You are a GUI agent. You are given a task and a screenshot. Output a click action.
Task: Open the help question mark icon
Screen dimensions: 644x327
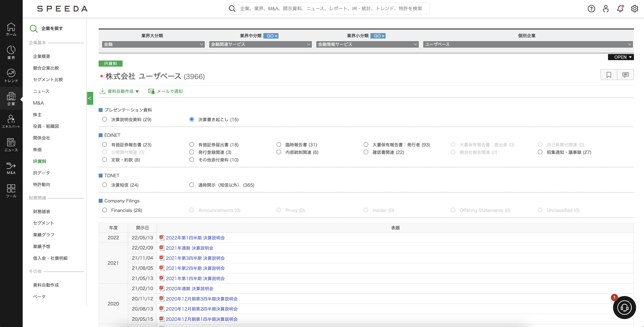591,9
